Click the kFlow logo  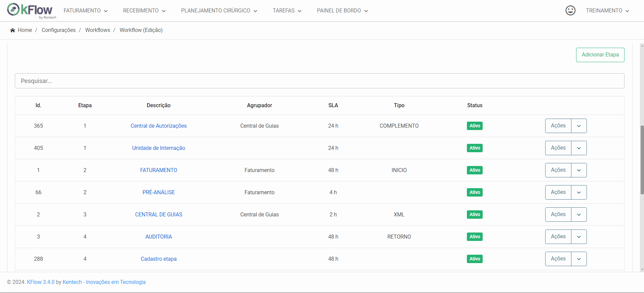point(32,10)
